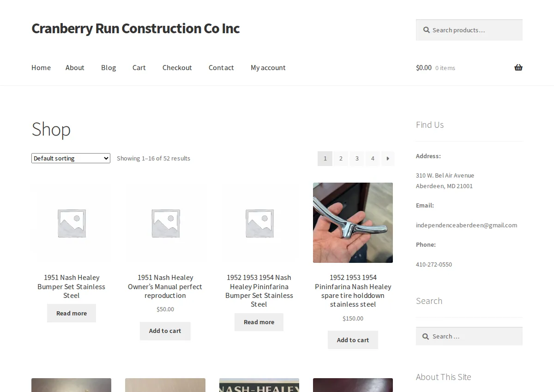Screen dimensions: 554x392
Task: Click the sidebar search magnifier icon
Action: (426, 336)
